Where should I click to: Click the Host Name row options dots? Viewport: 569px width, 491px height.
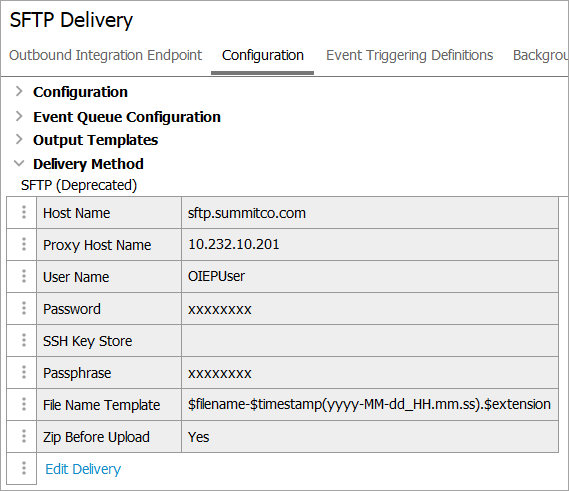(x=24, y=212)
